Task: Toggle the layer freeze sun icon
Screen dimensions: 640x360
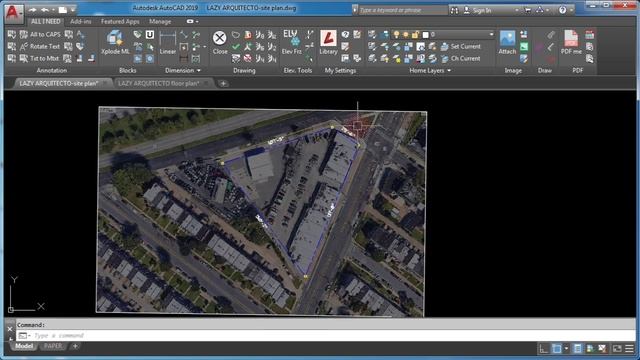Action: point(406,35)
